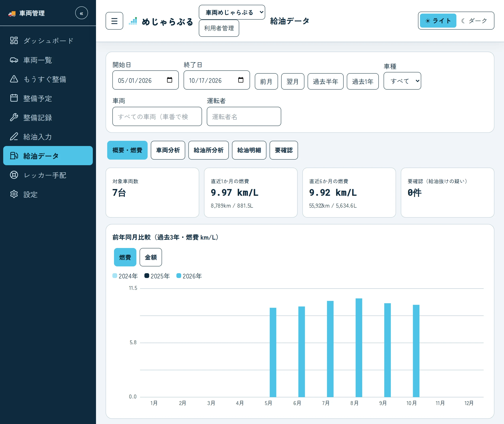The width and height of the screenshot is (504, 424).
Task: Click the 過去1年 button
Action: 363,81
